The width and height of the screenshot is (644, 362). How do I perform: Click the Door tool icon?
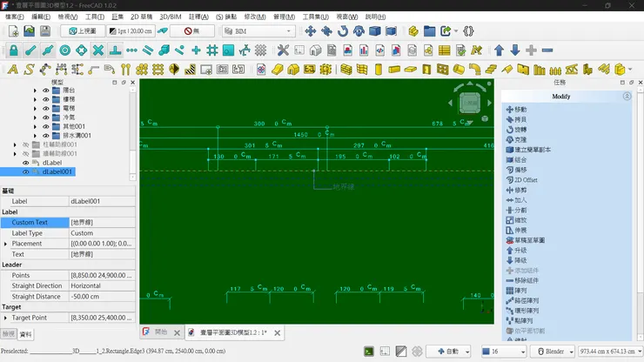tap(426, 69)
